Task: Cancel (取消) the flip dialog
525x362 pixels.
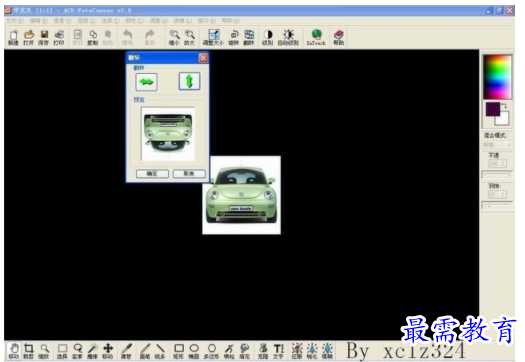Action: point(189,173)
